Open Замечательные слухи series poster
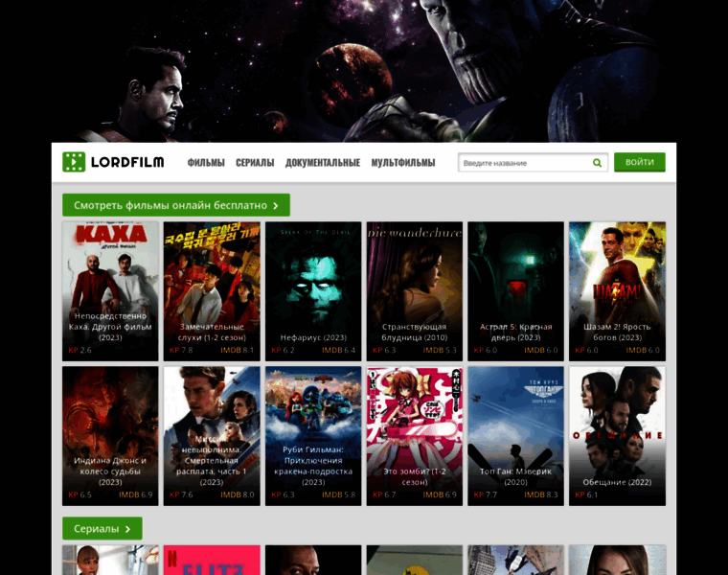Viewport: 728px width, 575px height. [x=212, y=291]
